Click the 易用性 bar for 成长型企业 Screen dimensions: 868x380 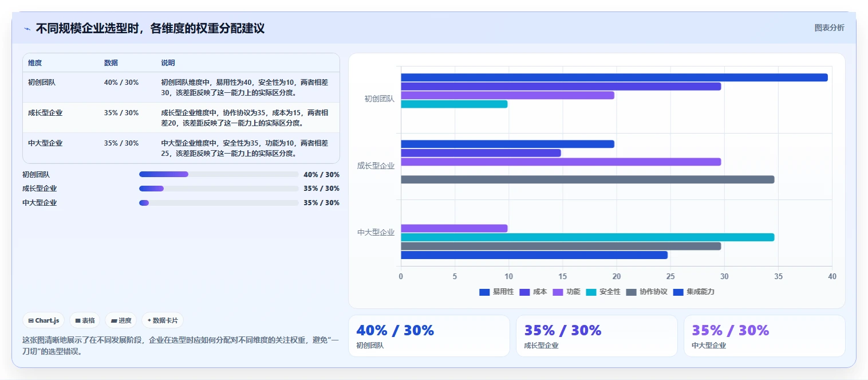click(507, 144)
